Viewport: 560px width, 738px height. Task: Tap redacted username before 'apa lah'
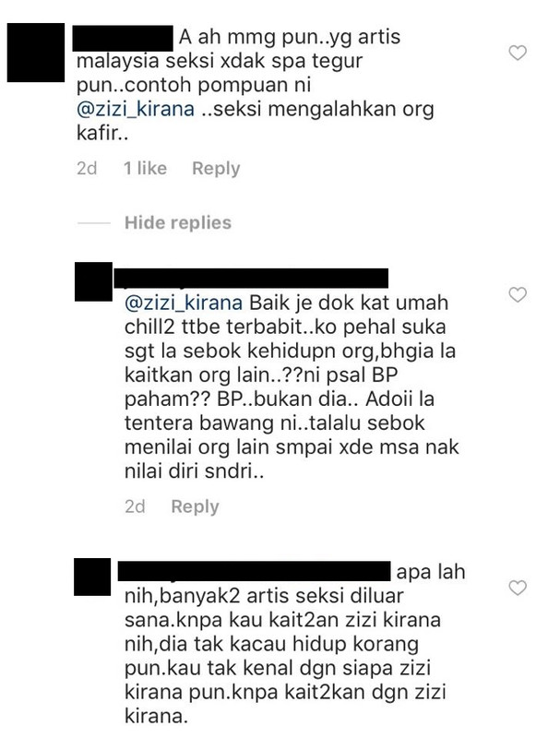pyautogui.click(x=254, y=570)
